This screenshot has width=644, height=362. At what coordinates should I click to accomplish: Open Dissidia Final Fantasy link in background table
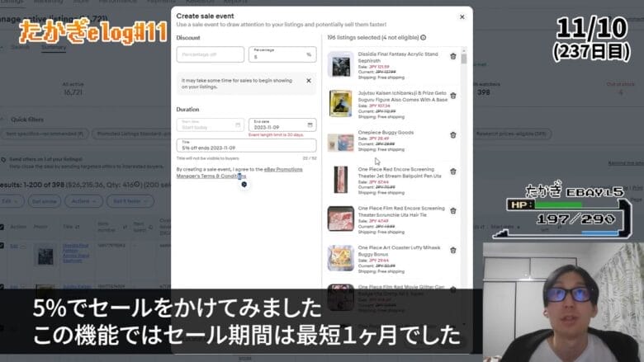pos(76,253)
